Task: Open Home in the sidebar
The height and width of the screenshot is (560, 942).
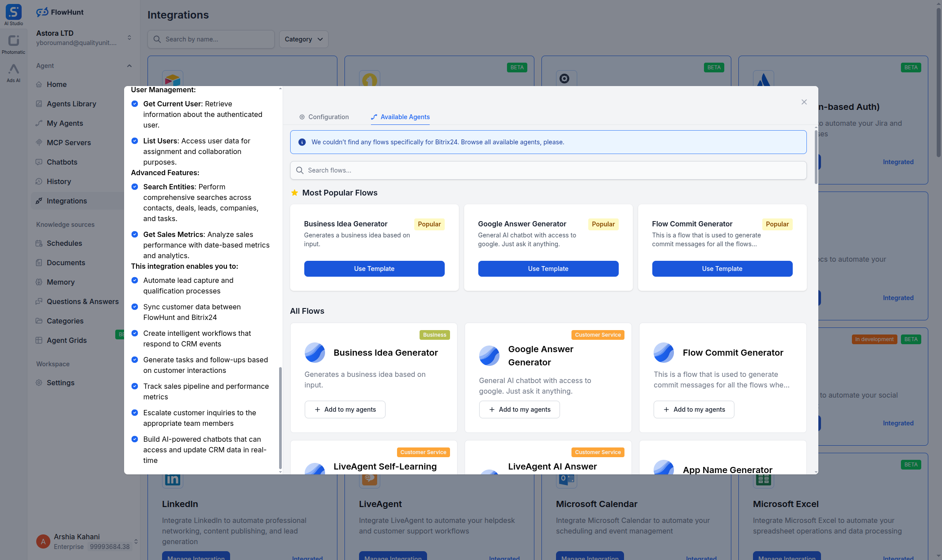Action: click(57, 84)
